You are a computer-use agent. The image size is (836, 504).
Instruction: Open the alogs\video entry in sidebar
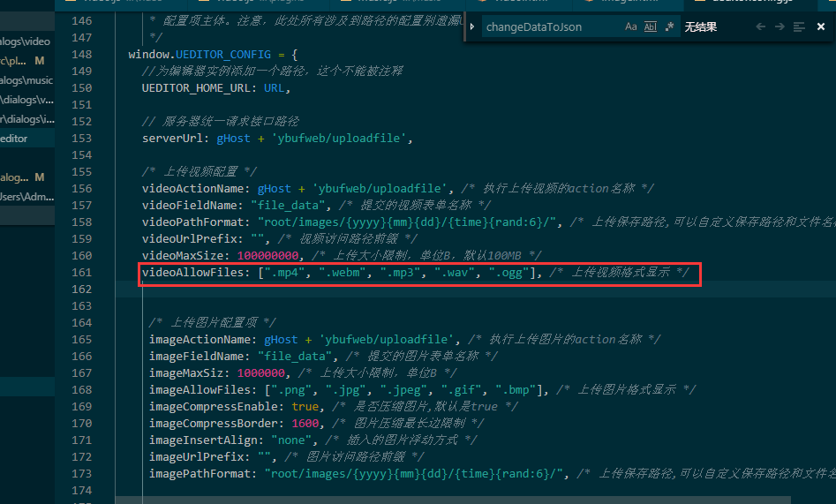27,41
